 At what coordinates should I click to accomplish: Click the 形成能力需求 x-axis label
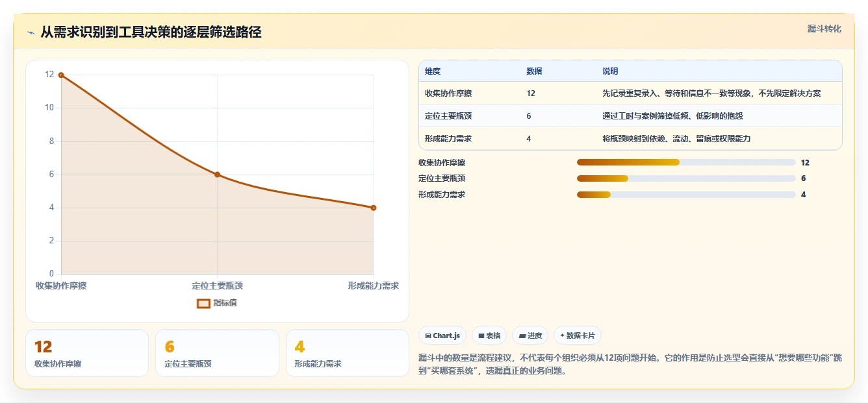tap(374, 286)
